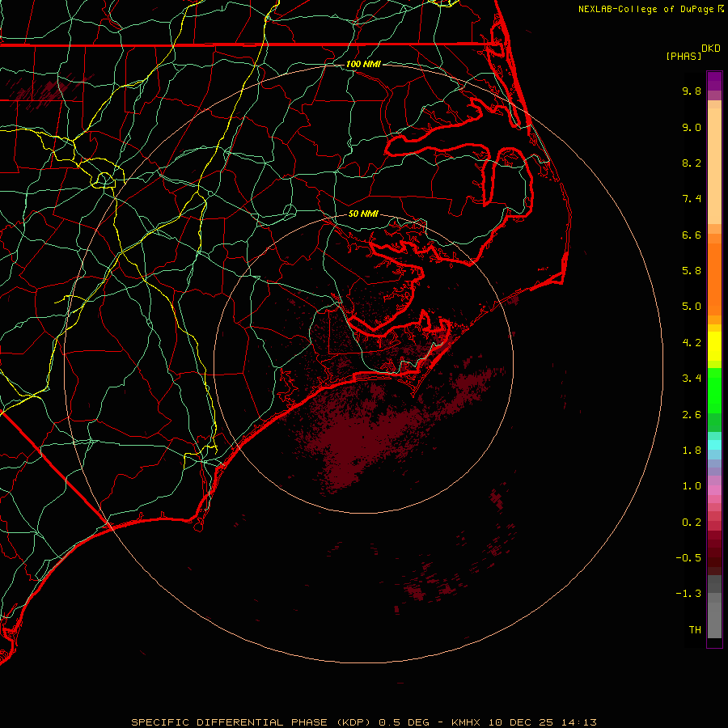Screen dimensions: 728x728
Task: Click the 50 NMI range ring label
Action: pyautogui.click(x=363, y=214)
